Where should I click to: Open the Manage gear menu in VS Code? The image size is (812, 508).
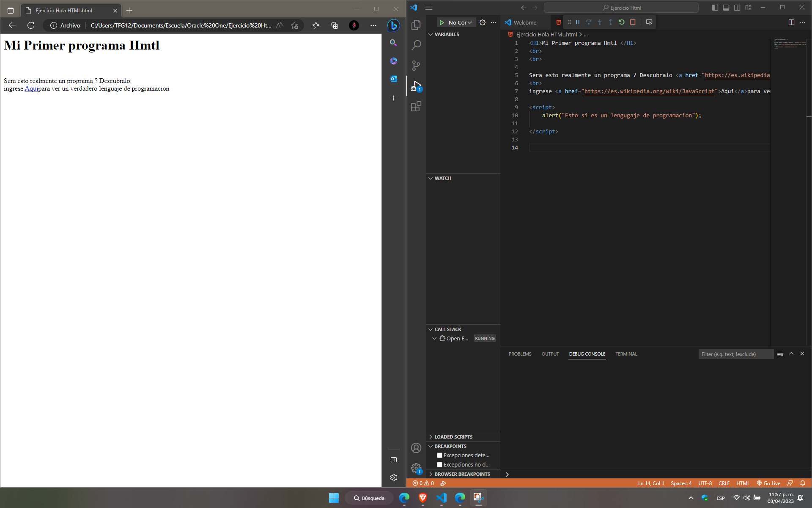pos(416,468)
